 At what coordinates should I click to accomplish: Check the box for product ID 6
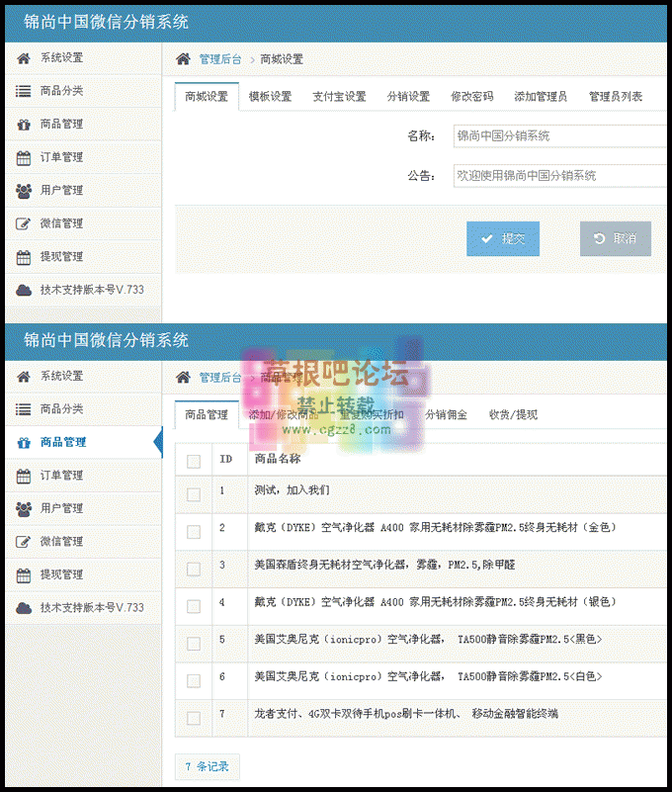(194, 681)
